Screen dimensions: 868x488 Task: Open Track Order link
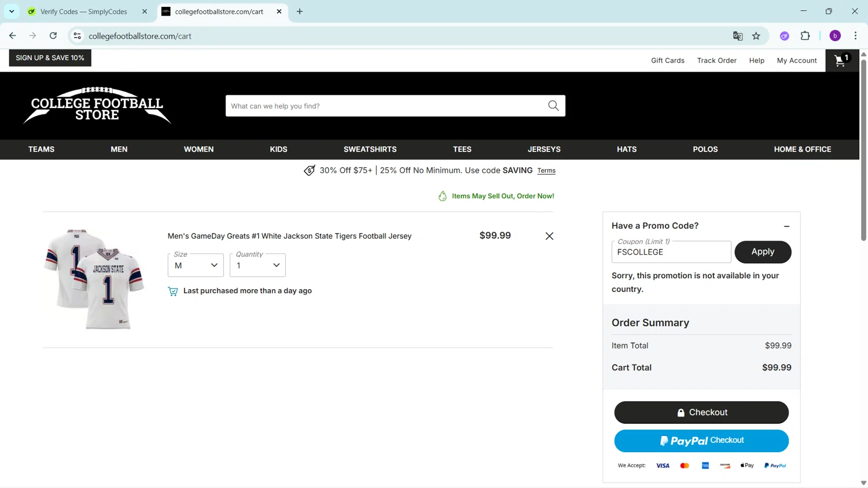[x=716, y=61]
